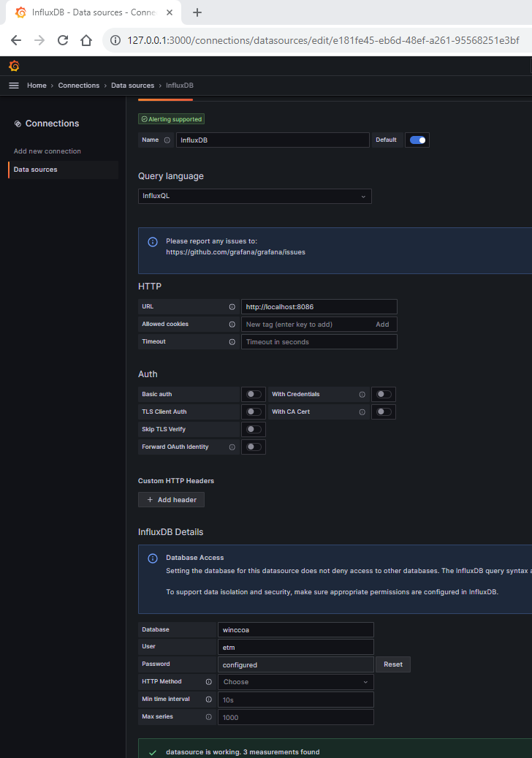Click the browser home icon

click(86, 40)
